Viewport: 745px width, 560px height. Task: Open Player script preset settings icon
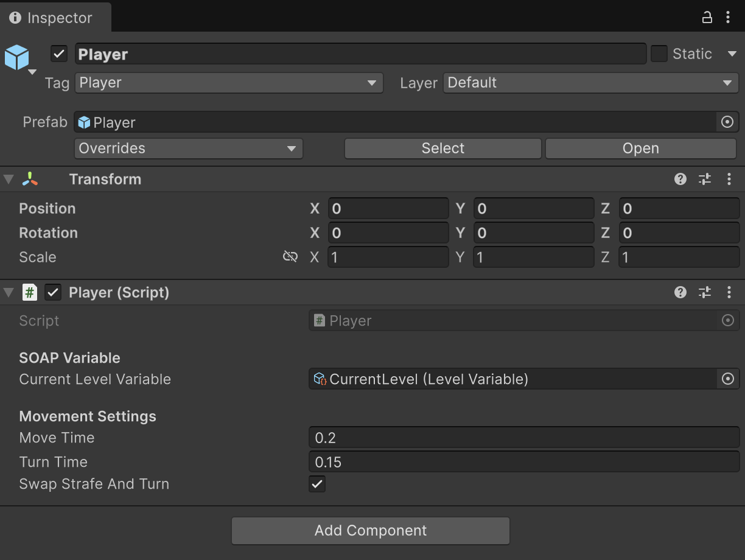pyautogui.click(x=705, y=293)
